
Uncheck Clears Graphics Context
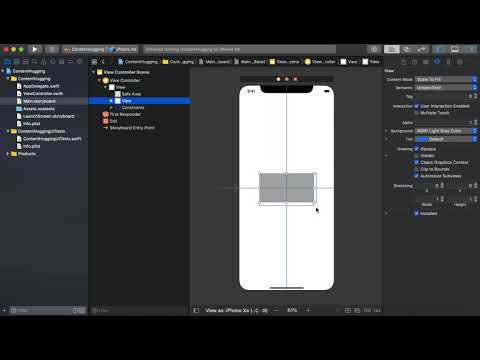click(416, 162)
